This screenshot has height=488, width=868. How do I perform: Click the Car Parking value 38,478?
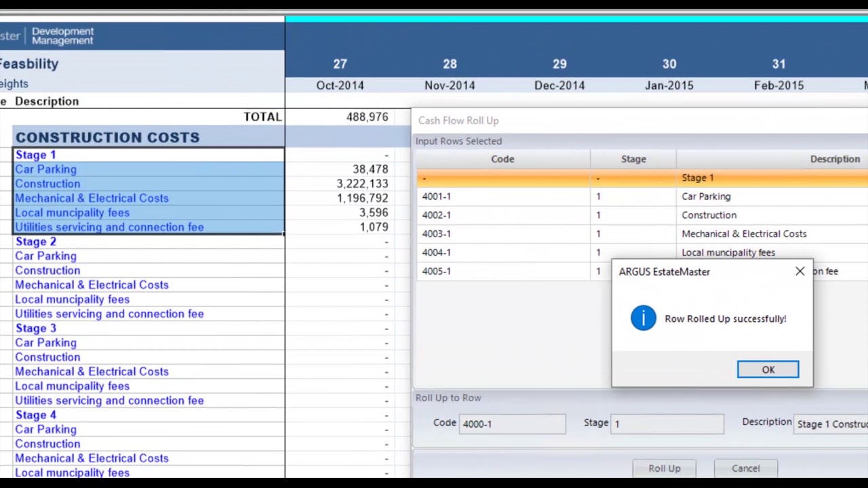(370, 169)
